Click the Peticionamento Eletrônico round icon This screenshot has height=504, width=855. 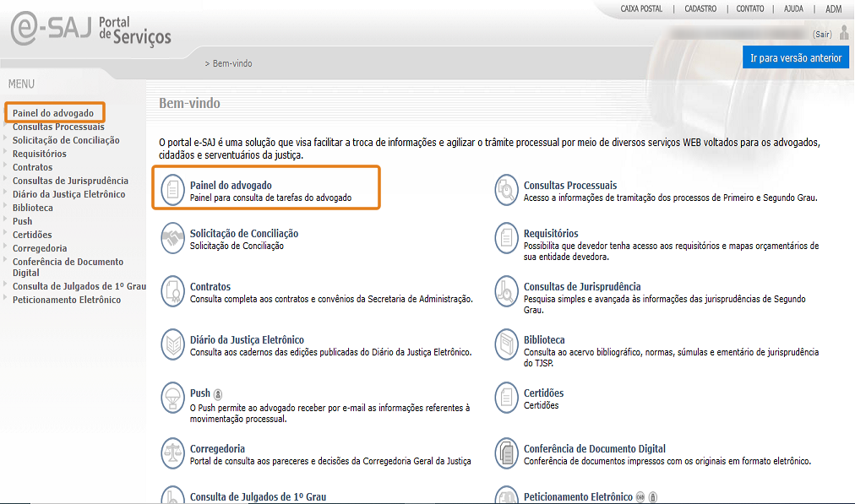[507, 495]
